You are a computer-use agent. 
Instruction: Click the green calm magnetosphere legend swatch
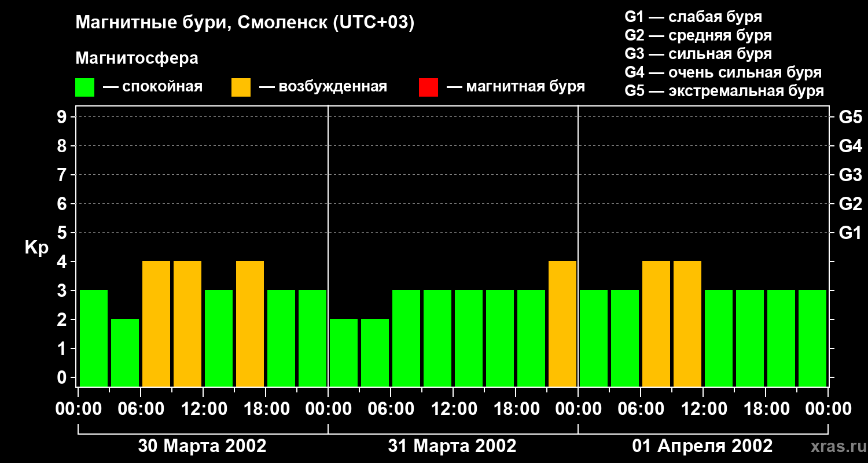84,87
